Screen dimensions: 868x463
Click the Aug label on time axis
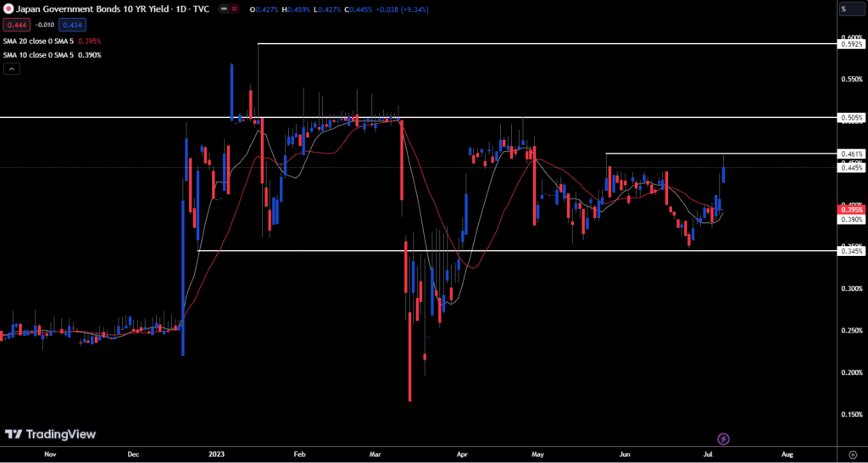coord(787,454)
